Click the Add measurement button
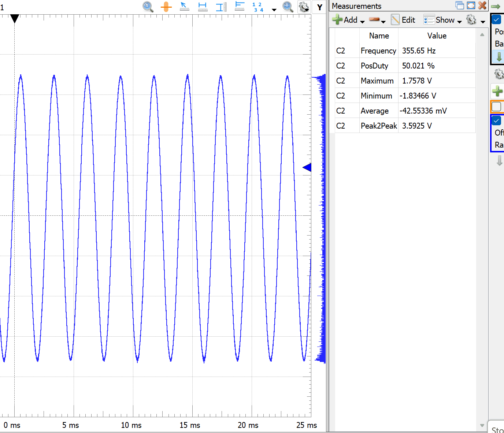The image size is (504, 433). (x=345, y=20)
